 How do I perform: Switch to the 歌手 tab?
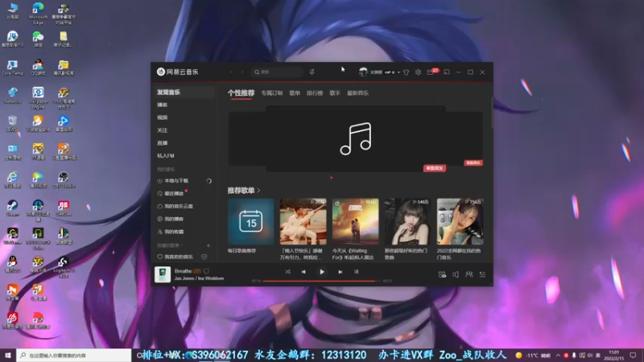335,93
